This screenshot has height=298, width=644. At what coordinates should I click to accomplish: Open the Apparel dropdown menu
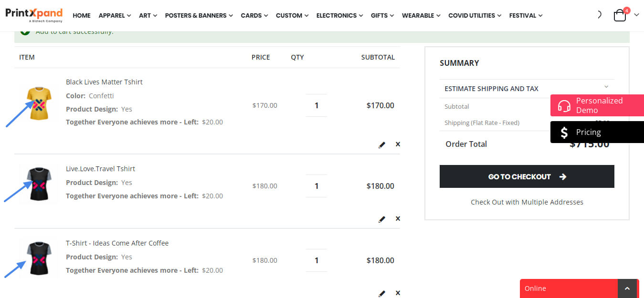coord(115,15)
